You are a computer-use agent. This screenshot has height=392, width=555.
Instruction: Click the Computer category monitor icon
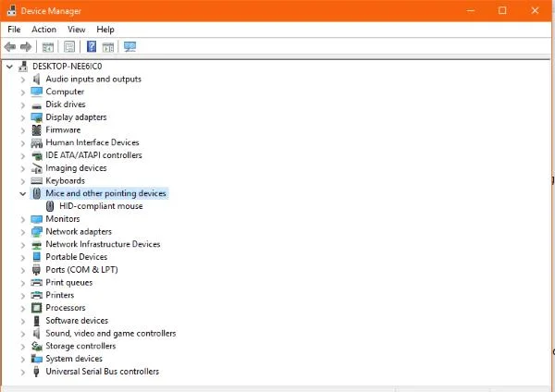(x=36, y=92)
